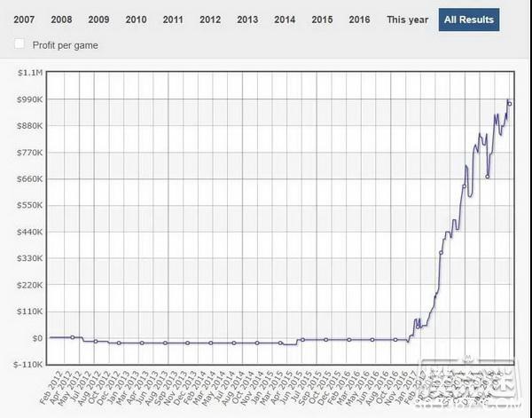The image size is (532, 418).
Task: Click the Feb 2012 date label
Action: (51, 387)
